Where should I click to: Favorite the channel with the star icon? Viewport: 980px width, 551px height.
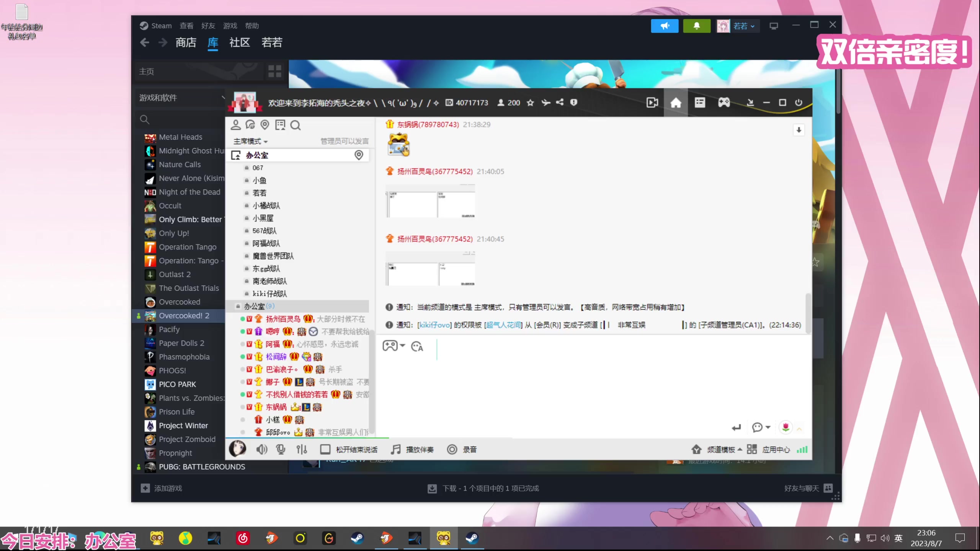(x=530, y=103)
